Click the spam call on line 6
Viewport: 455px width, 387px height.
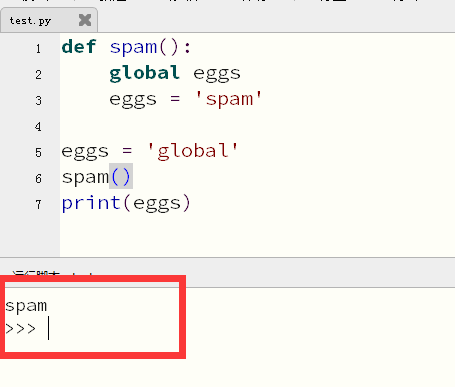85,177
